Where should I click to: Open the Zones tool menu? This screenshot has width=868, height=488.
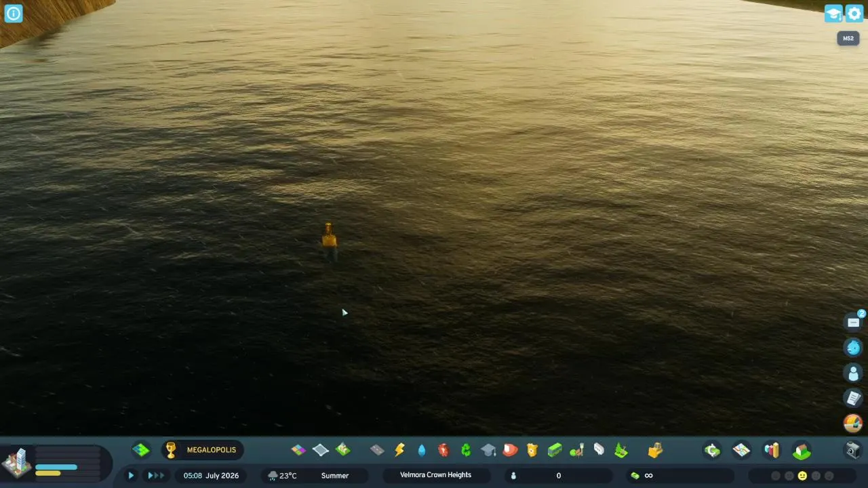[298, 449]
